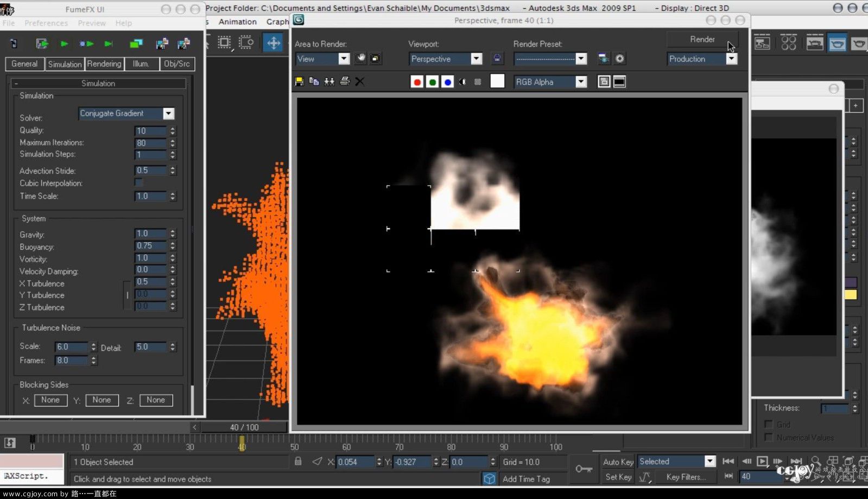
Task: Click Auto Region Selected icon
Action: point(375,58)
